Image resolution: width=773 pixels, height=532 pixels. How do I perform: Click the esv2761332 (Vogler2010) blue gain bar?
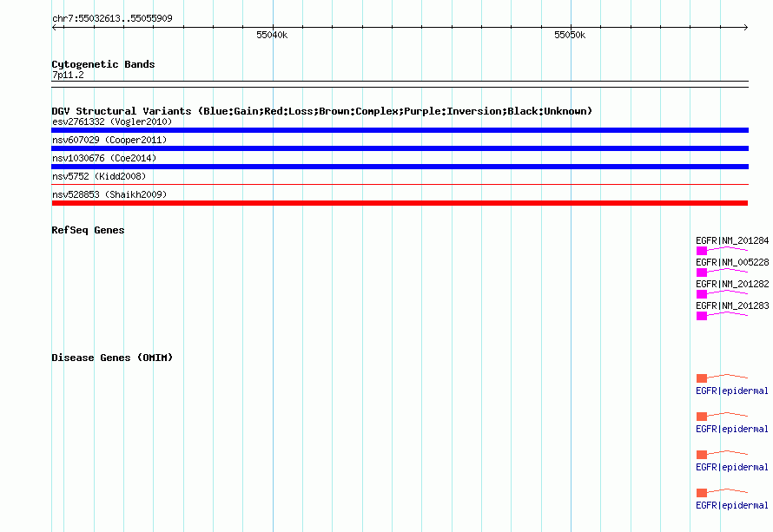tap(400, 130)
